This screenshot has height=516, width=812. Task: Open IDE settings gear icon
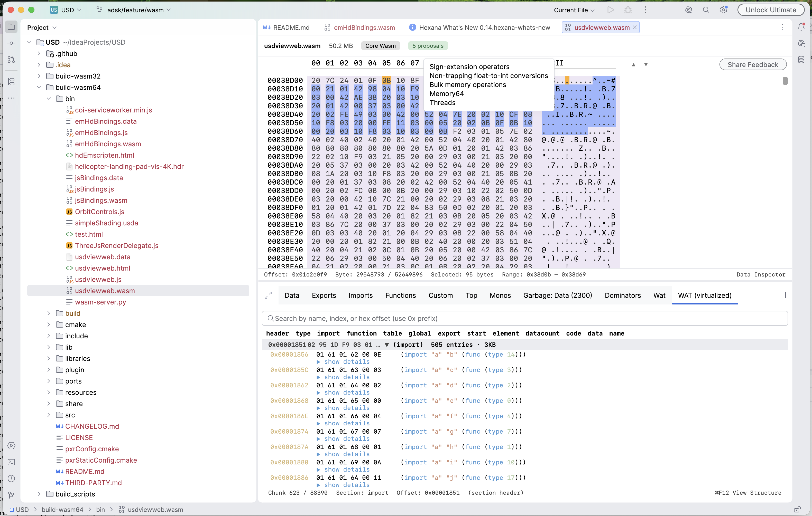coord(723,10)
